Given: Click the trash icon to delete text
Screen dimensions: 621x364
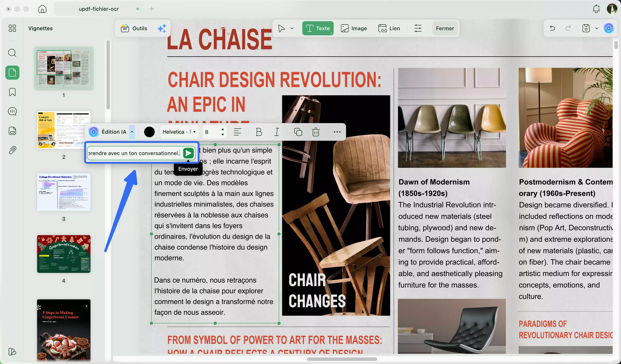Looking at the screenshot, I should pyautogui.click(x=316, y=132).
